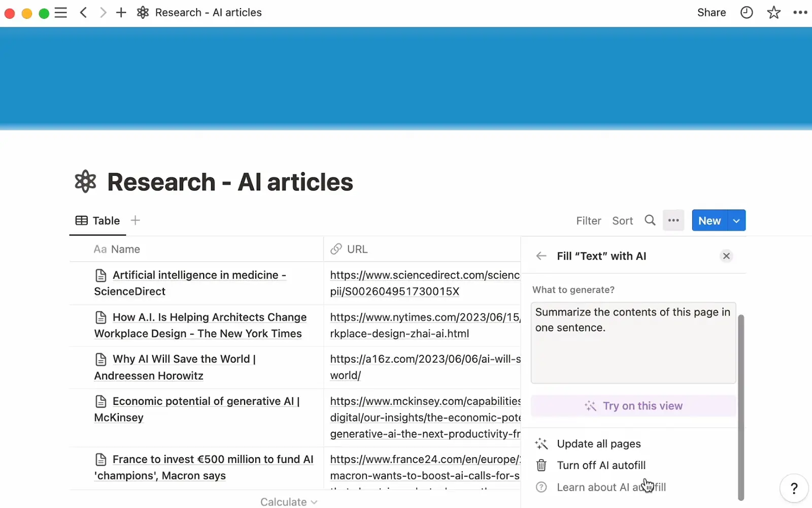Open search in the table view

pyautogui.click(x=650, y=220)
